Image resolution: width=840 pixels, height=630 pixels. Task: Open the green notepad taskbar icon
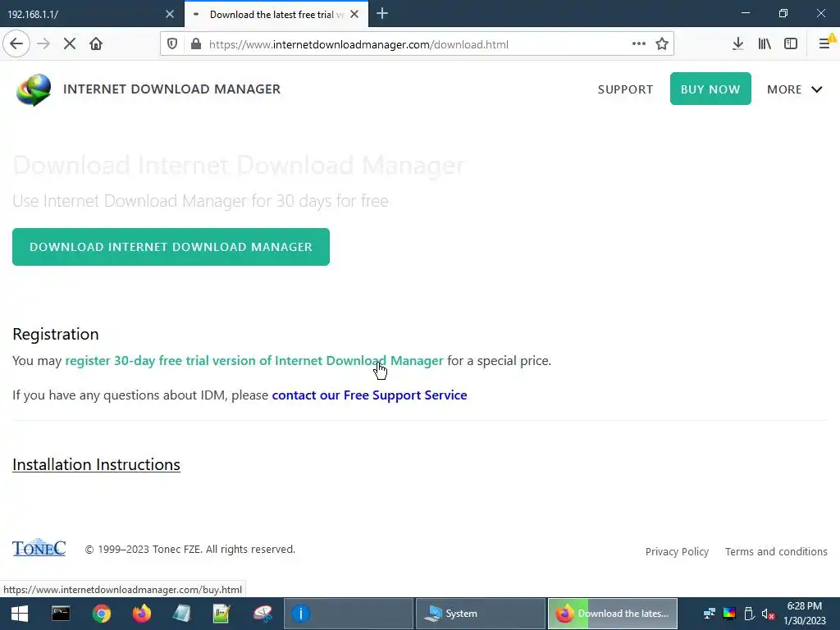(221, 614)
